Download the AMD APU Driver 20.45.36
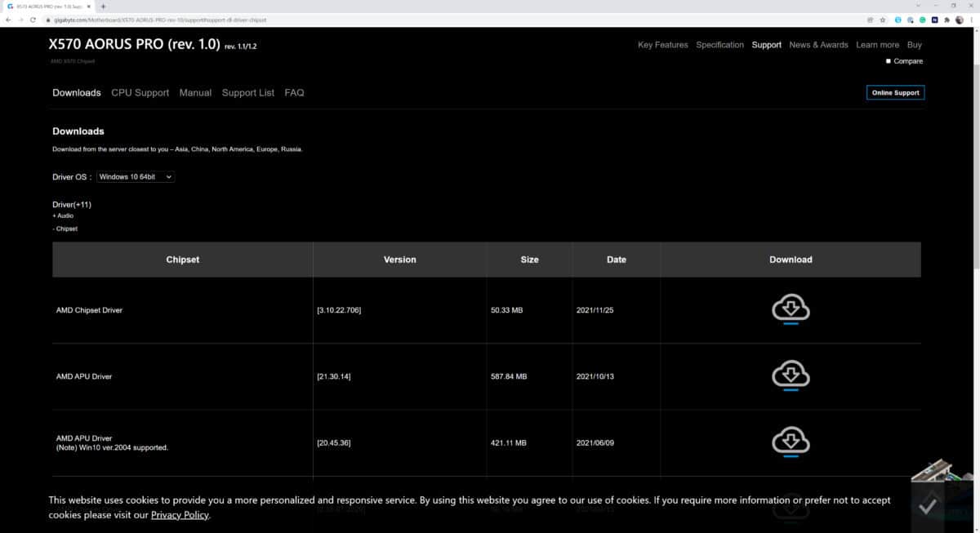The width and height of the screenshot is (980, 533). (x=791, y=442)
